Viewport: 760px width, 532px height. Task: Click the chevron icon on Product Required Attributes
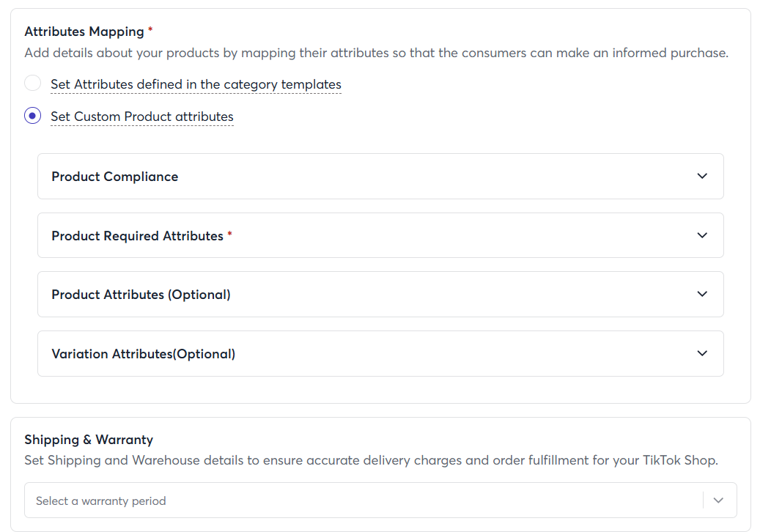pos(702,235)
